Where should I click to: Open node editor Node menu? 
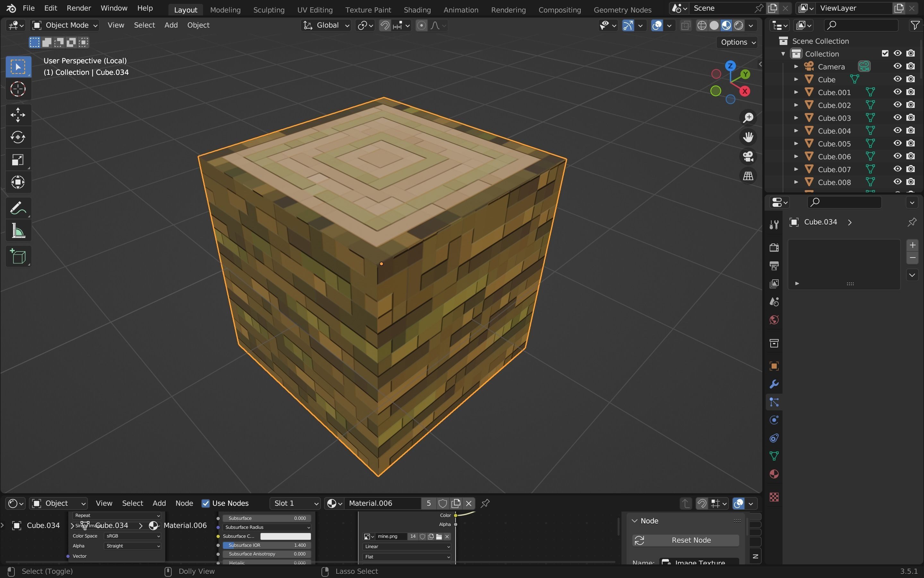click(184, 504)
